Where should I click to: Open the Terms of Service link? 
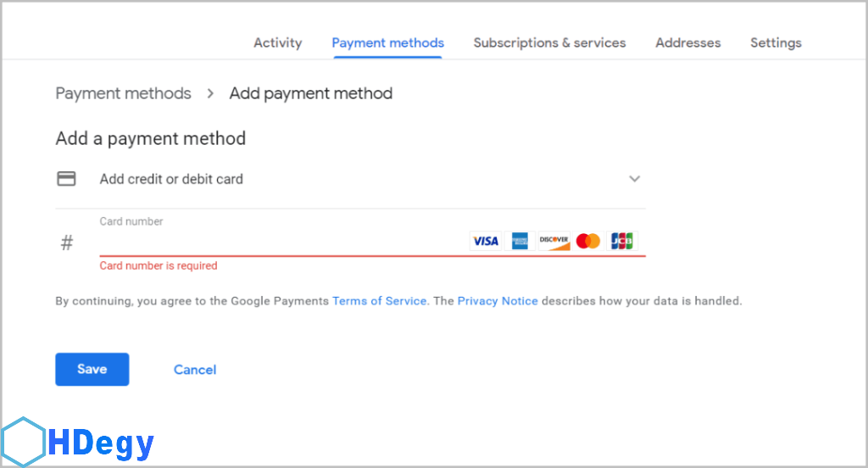click(x=379, y=301)
